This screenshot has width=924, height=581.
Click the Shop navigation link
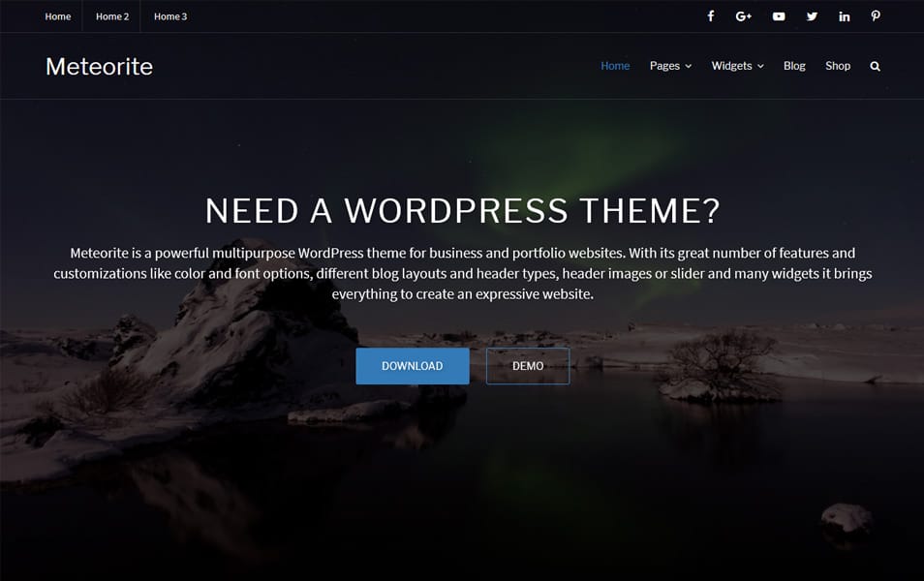(838, 66)
